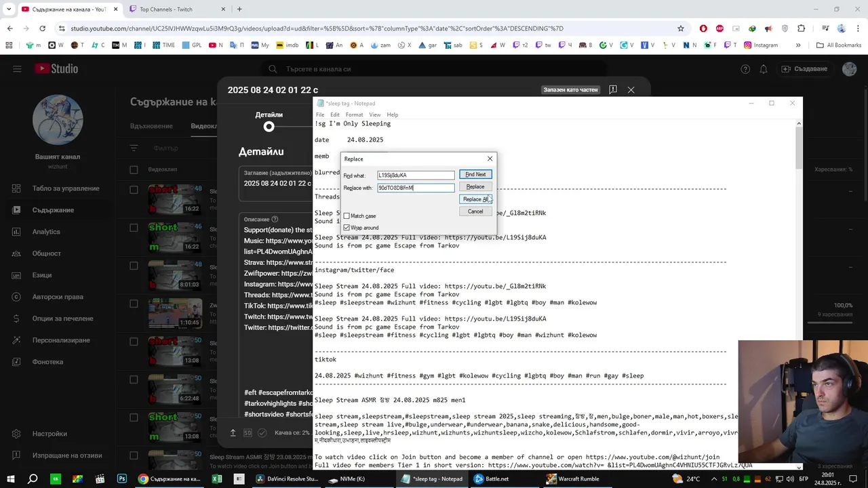The width and height of the screenshot is (868, 488).
Task: Open Instagram bookmark
Action: tap(761, 45)
